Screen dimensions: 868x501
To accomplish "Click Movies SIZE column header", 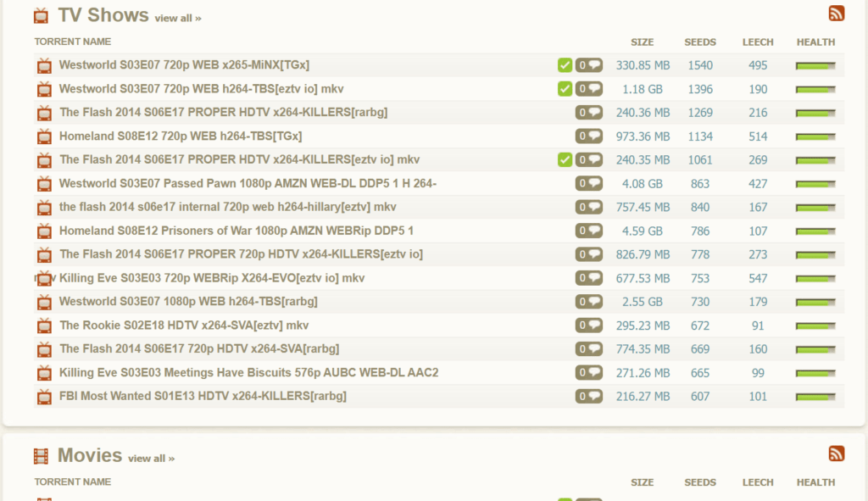I will pos(643,482).
